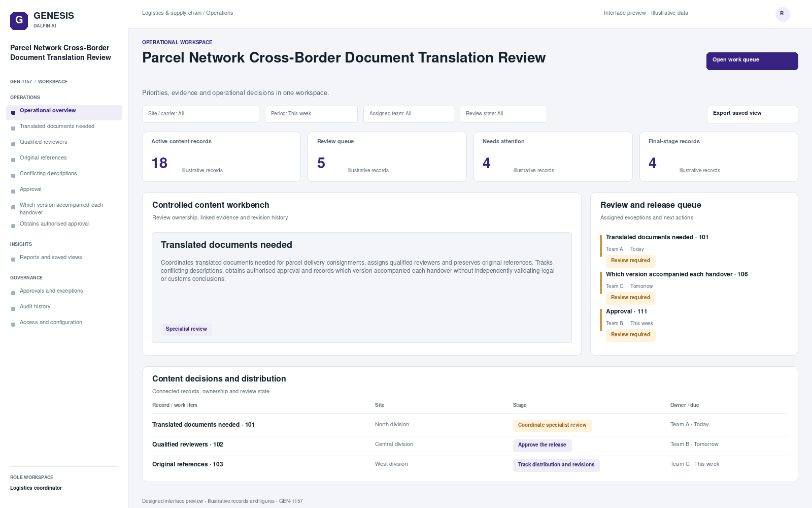Click the Open work queue button
Screen dimensions: 812x508
click(752, 61)
